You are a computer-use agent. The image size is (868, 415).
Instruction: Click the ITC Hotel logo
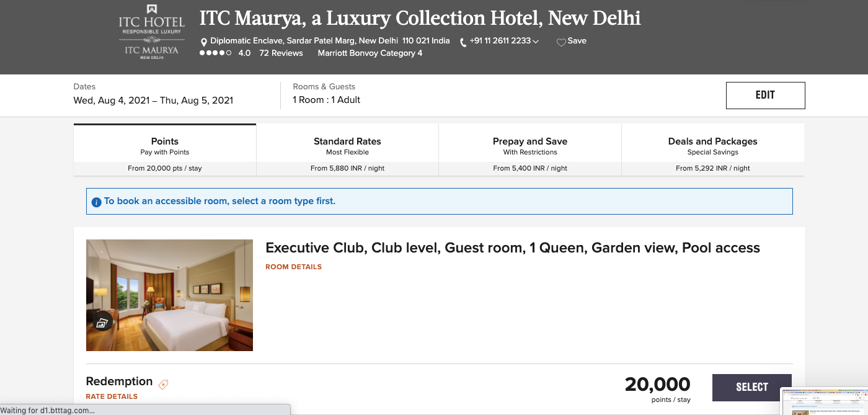click(151, 32)
